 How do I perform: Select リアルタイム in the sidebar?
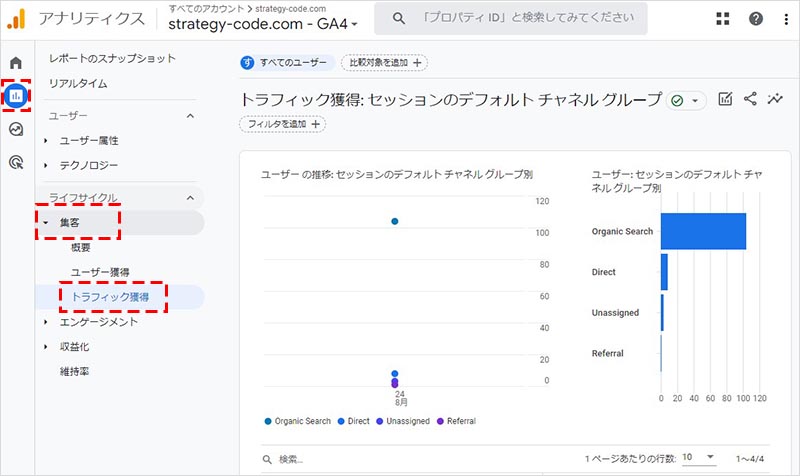click(x=78, y=84)
